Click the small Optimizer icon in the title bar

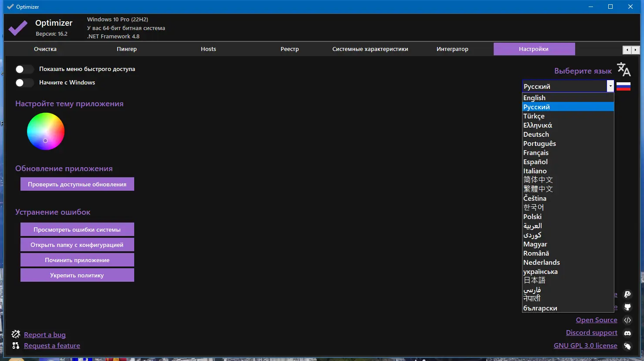(x=10, y=7)
